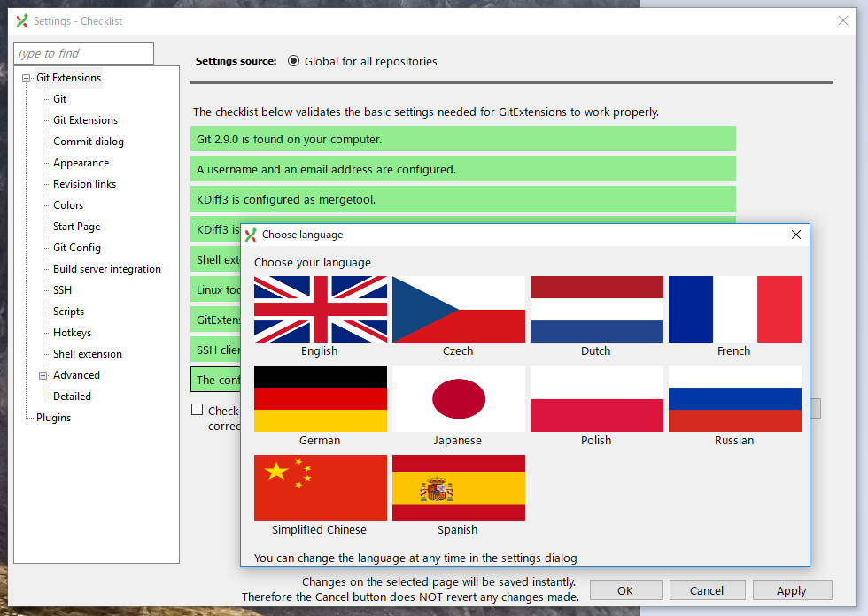This screenshot has width=868, height=616.
Task: Open Git Config settings
Action: (77, 248)
